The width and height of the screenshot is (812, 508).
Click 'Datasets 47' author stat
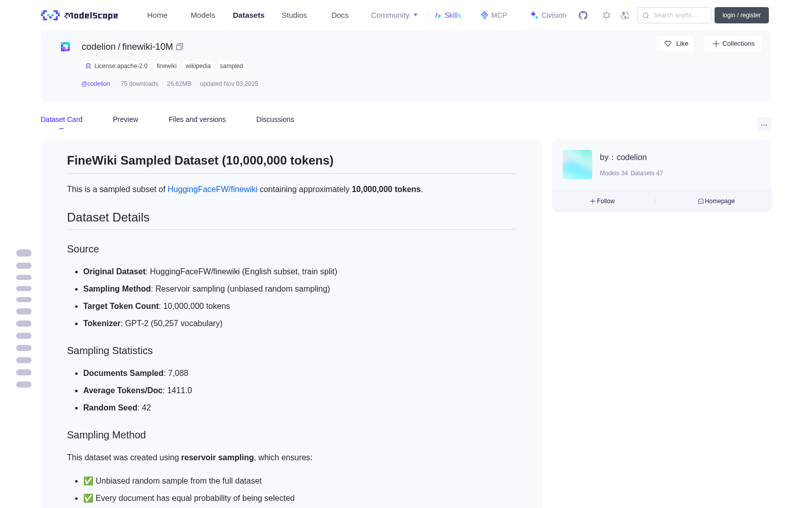click(647, 173)
